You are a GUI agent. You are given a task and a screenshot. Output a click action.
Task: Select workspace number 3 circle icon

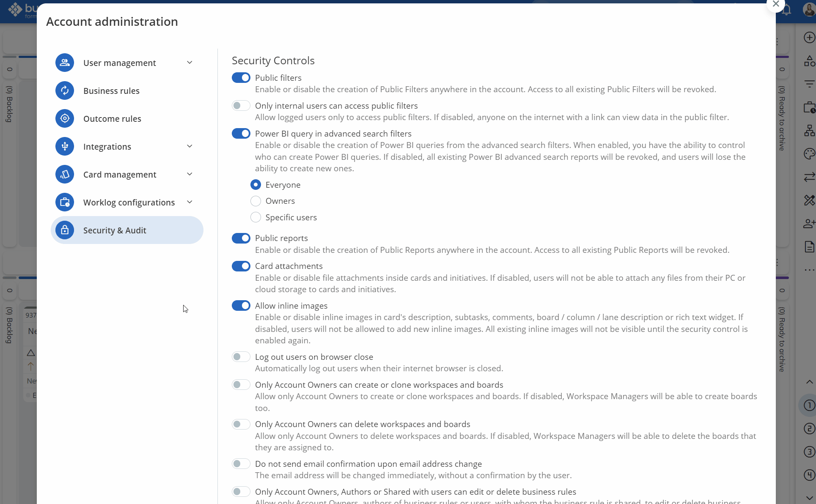point(809,452)
